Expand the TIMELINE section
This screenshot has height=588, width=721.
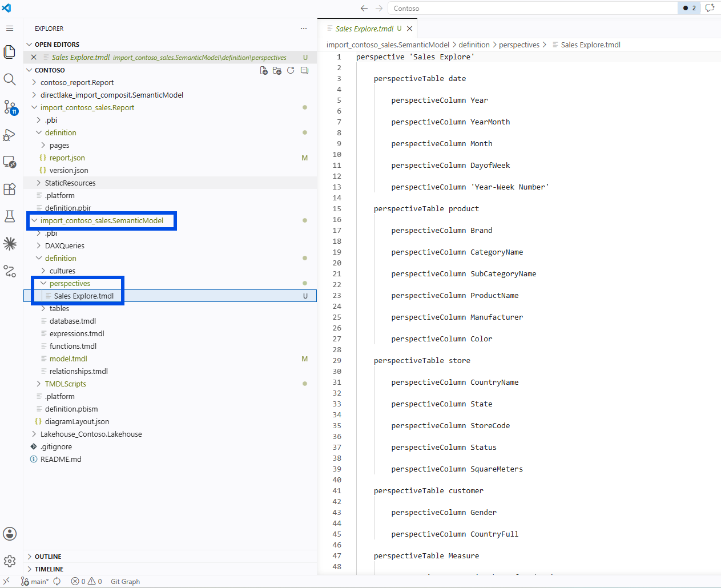coord(49,569)
